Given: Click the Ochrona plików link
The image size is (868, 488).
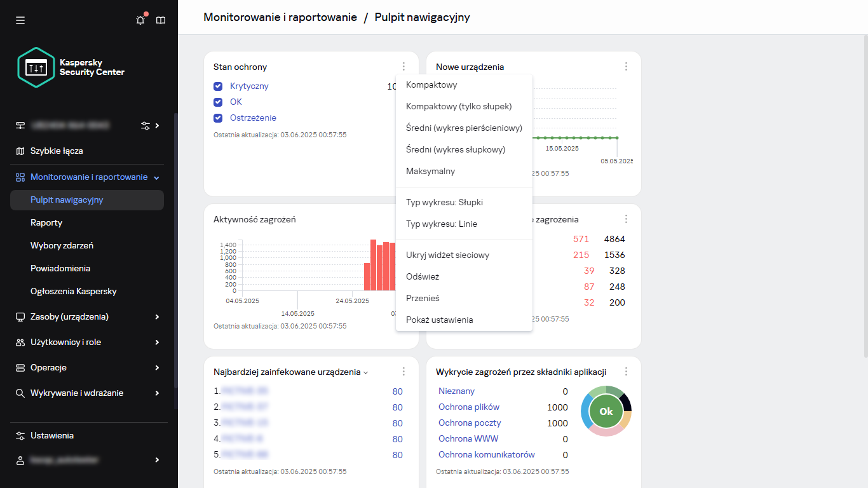Looking at the screenshot, I should [x=468, y=407].
